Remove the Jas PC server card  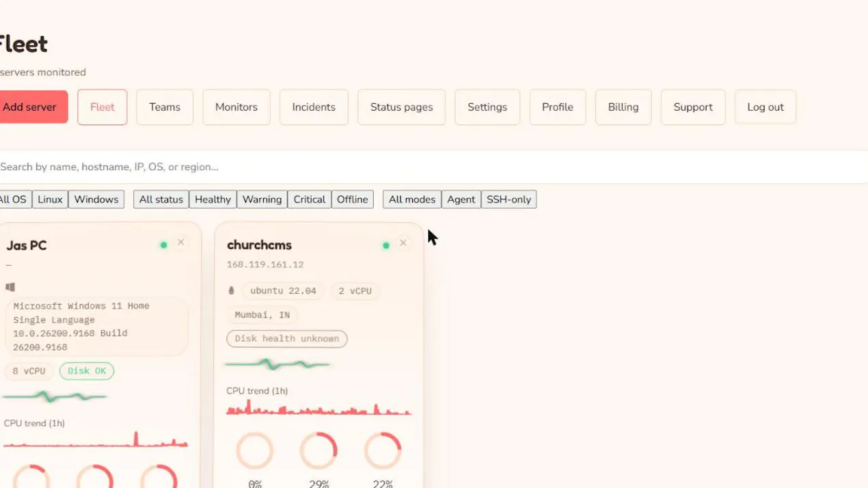click(181, 242)
